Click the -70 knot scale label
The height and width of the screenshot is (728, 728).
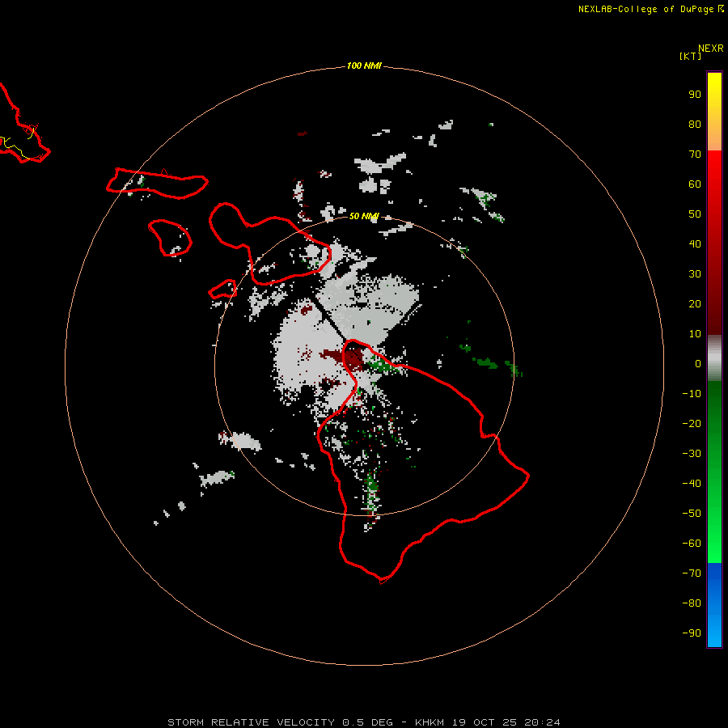[x=692, y=574]
